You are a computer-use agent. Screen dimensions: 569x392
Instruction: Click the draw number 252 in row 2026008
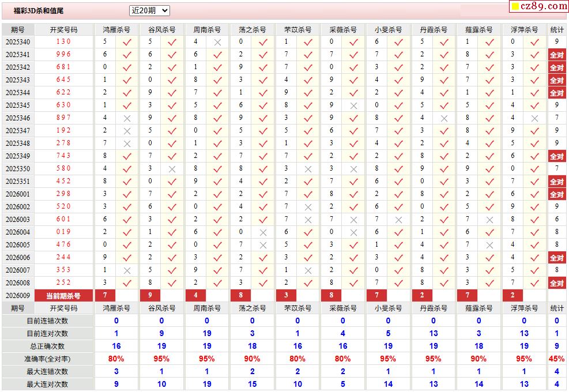pos(63,283)
